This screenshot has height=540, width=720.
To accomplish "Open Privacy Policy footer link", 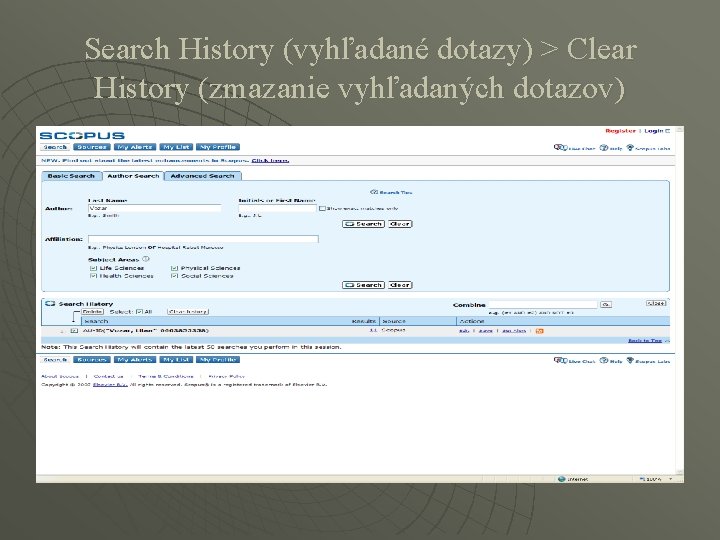I will (226, 376).
